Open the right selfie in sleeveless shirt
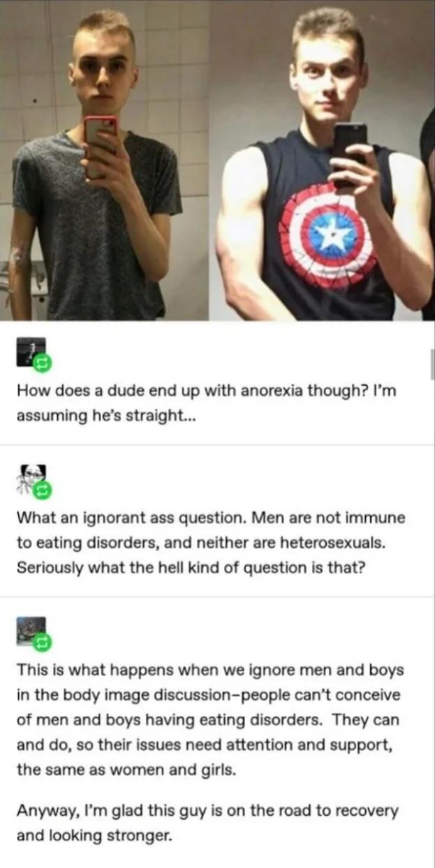The height and width of the screenshot is (868, 435). pyautogui.click(x=322, y=160)
